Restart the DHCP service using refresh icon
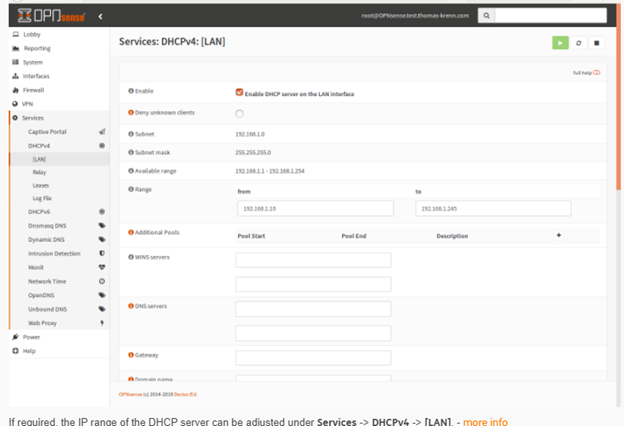The height and width of the screenshot is (426, 624). 578,43
